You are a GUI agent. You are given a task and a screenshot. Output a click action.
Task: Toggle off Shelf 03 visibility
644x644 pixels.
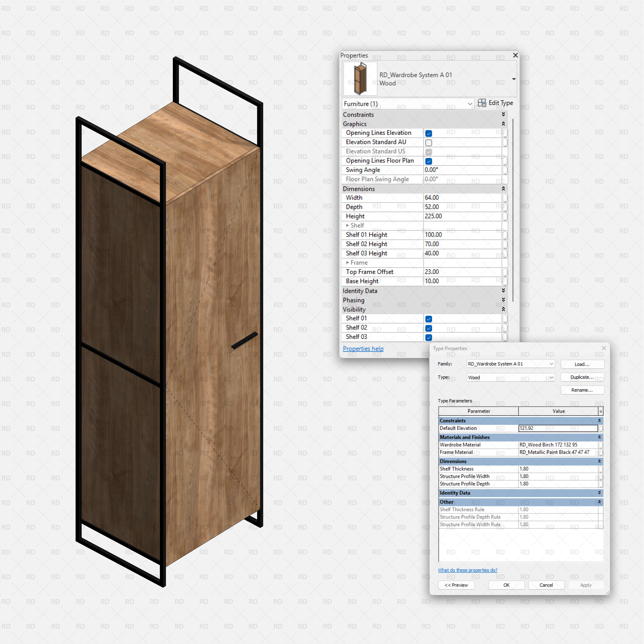click(x=428, y=337)
